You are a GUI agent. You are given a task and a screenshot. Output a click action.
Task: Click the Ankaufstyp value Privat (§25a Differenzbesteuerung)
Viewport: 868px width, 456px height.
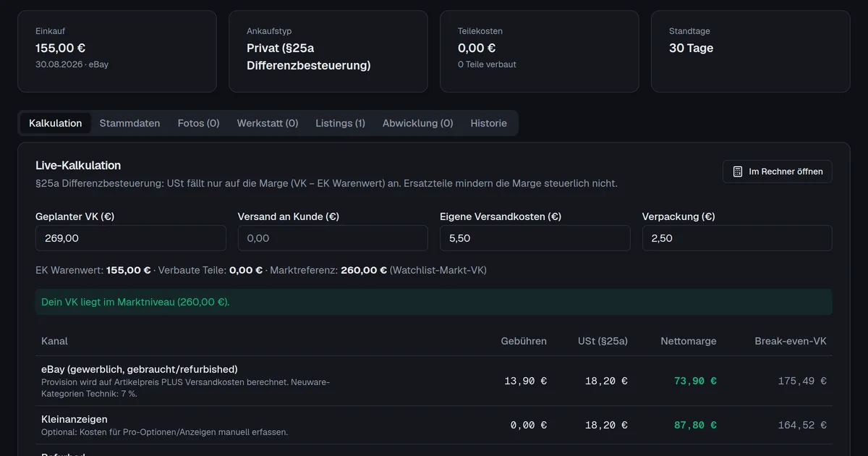(x=309, y=56)
